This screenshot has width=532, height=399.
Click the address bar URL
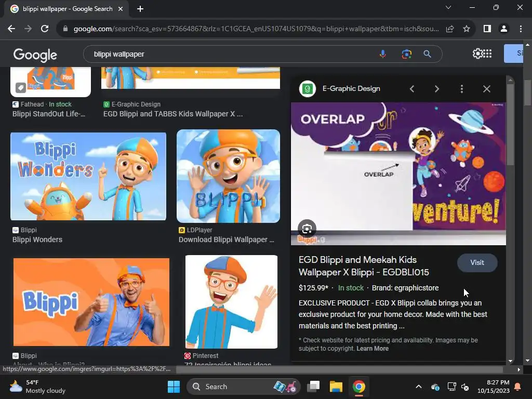[x=256, y=29]
